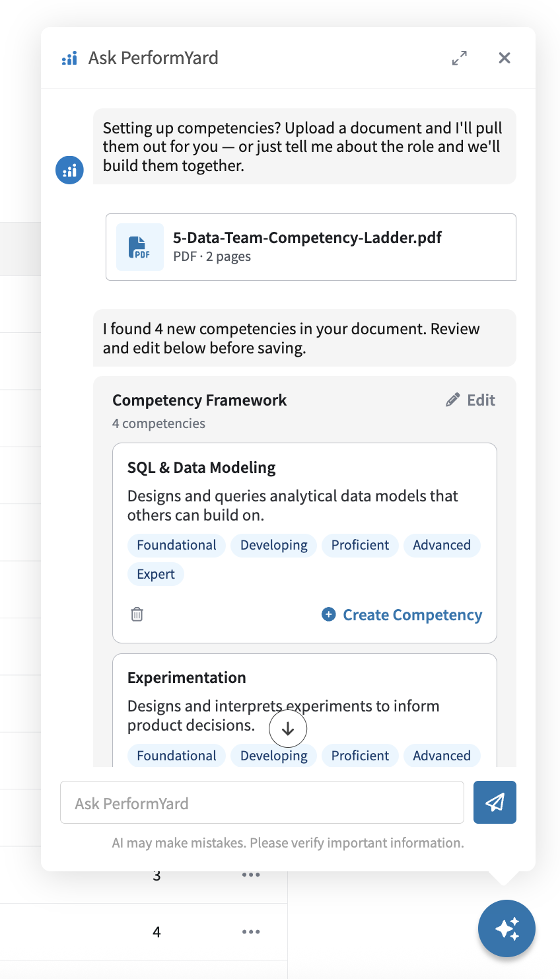Toggle the sparkle AI assistant floating button
Screen dimensions: 560x979
coord(507,928)
